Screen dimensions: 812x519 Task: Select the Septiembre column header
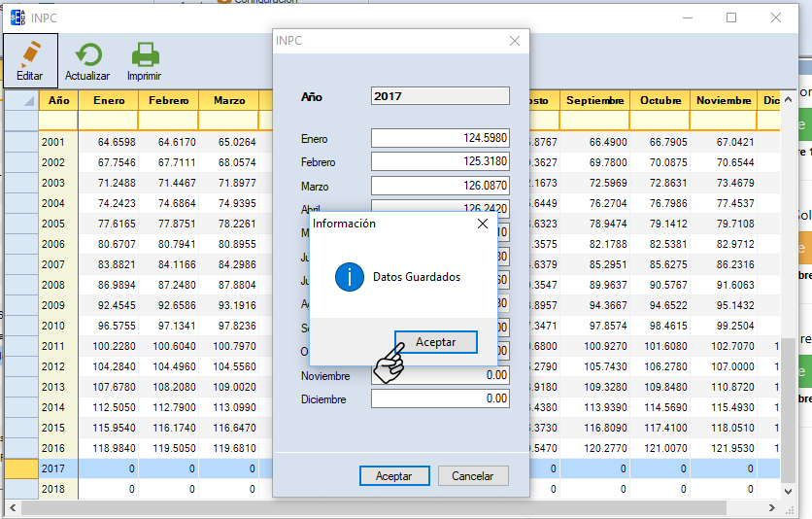(x=594, y=101)
